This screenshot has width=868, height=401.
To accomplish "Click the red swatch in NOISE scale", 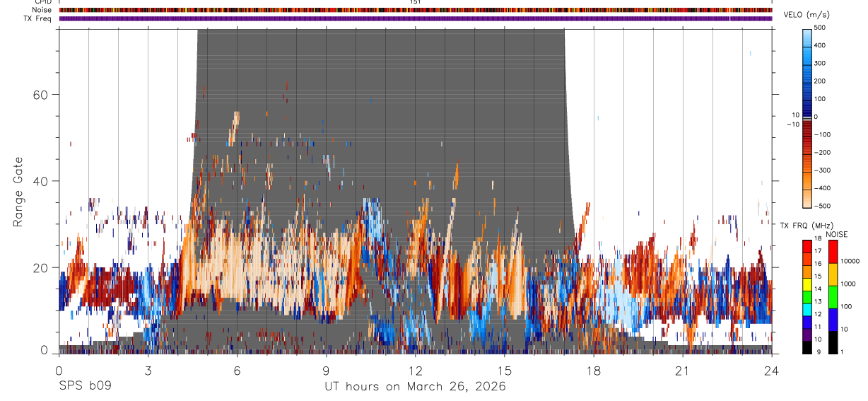I will [833, 252].
